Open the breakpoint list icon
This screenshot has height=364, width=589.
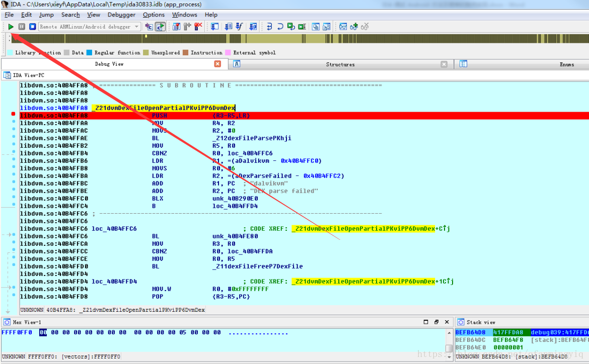pos(176,27)
